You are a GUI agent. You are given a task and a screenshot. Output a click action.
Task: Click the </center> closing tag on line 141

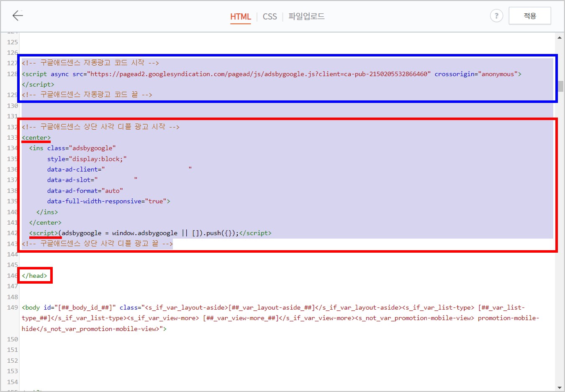click(x=45, y=223)
